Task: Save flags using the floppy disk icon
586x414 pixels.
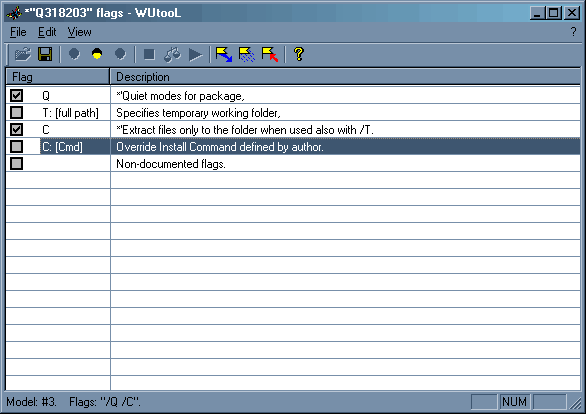Action: [x=45, y=55]
